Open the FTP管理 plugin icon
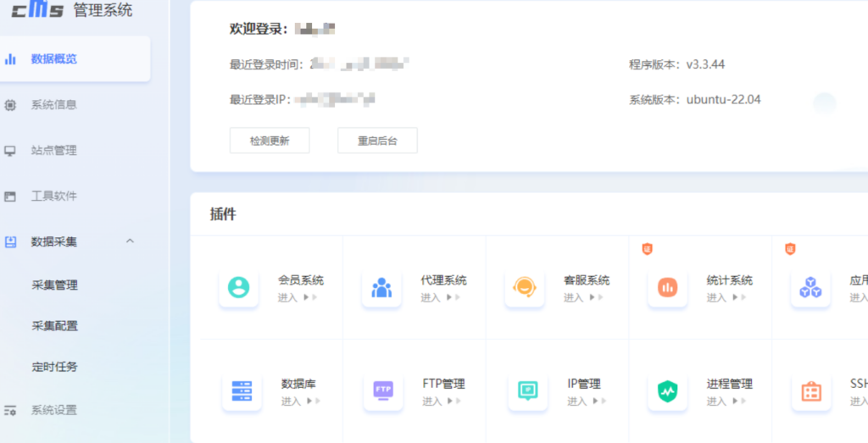This screenshot has width=868, height=443. 383,391
